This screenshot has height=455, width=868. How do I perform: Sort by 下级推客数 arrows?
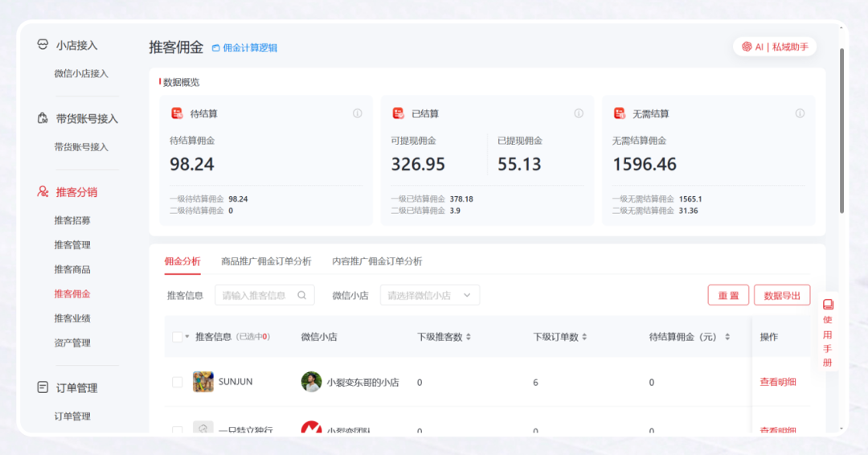(x=469, y=337)
